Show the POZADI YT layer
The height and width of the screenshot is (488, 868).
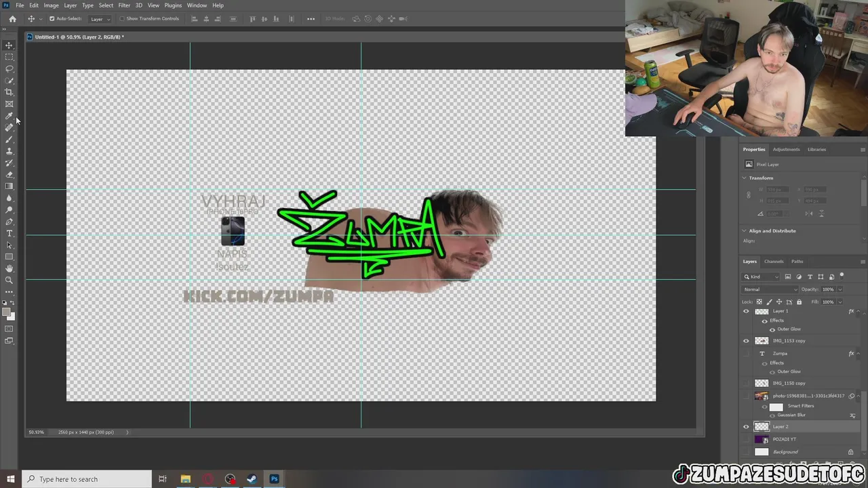[746, 439]
